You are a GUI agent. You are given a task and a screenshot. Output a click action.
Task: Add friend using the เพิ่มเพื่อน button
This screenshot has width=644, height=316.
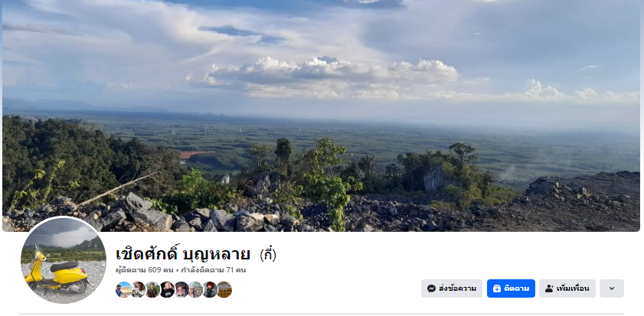click(x=567, y=288)
